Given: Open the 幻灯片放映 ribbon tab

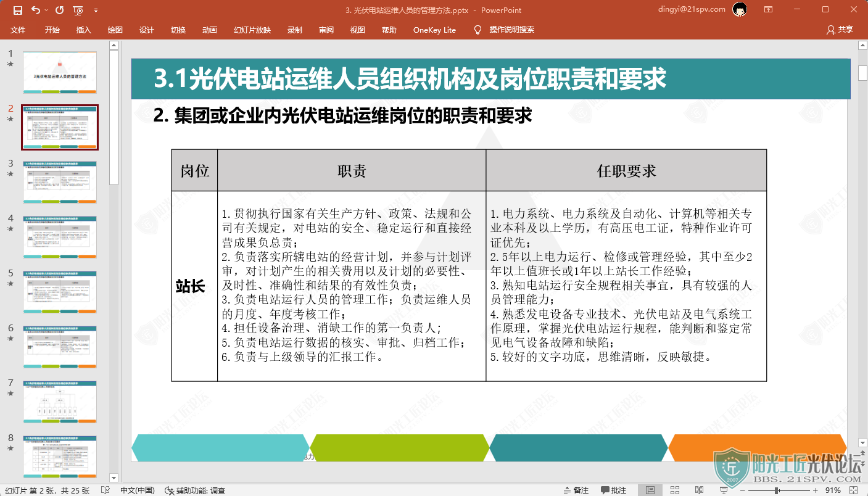Looking at the screenshot, I should click(x=252, y=30).
